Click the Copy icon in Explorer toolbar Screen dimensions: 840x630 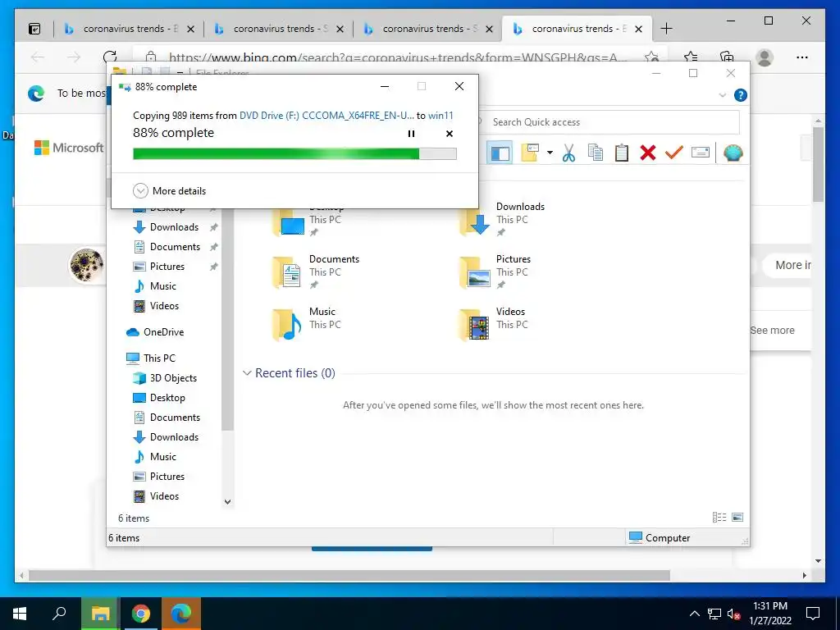[x=596, y=153]
